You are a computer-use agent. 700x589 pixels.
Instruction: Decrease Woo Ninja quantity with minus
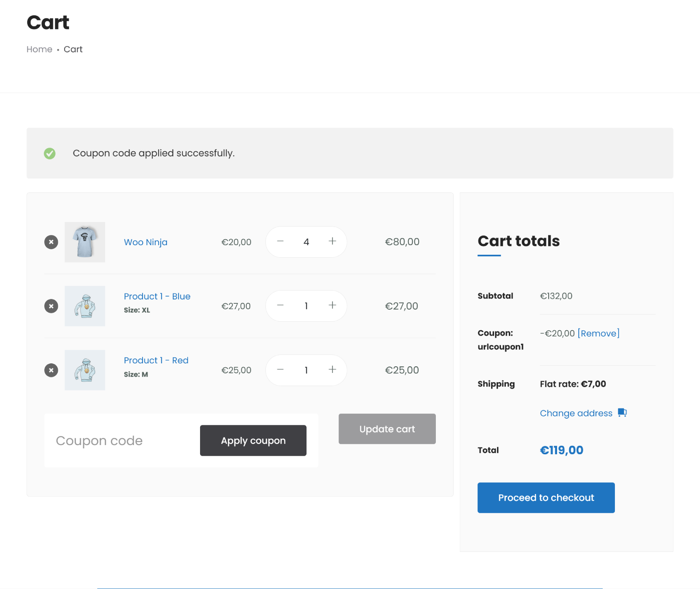280,241
